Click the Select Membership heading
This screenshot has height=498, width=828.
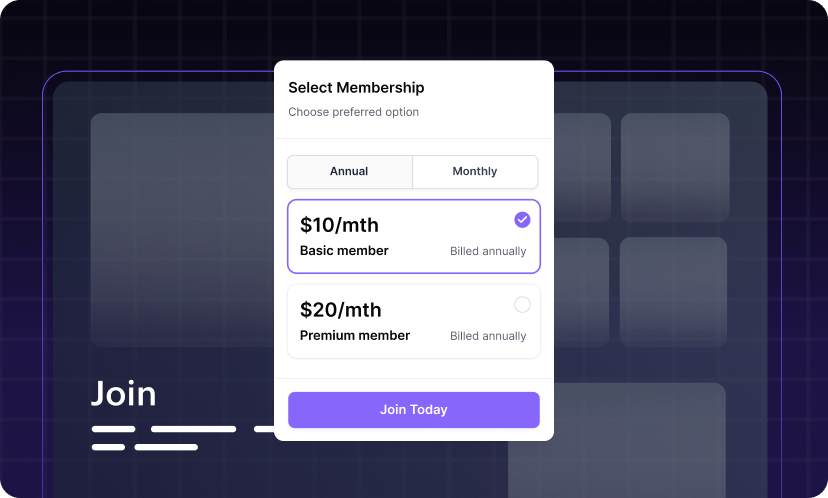tap(356, 88)
